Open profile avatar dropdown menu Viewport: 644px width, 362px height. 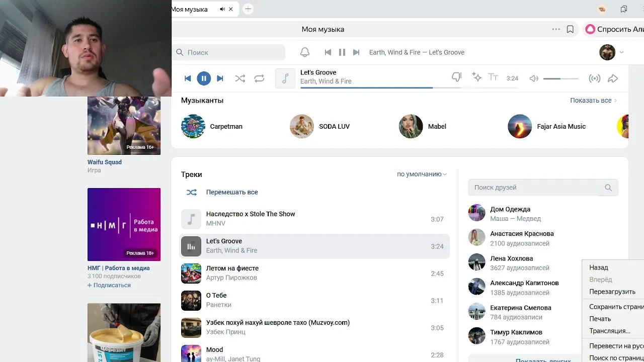(x=612, y=52)
